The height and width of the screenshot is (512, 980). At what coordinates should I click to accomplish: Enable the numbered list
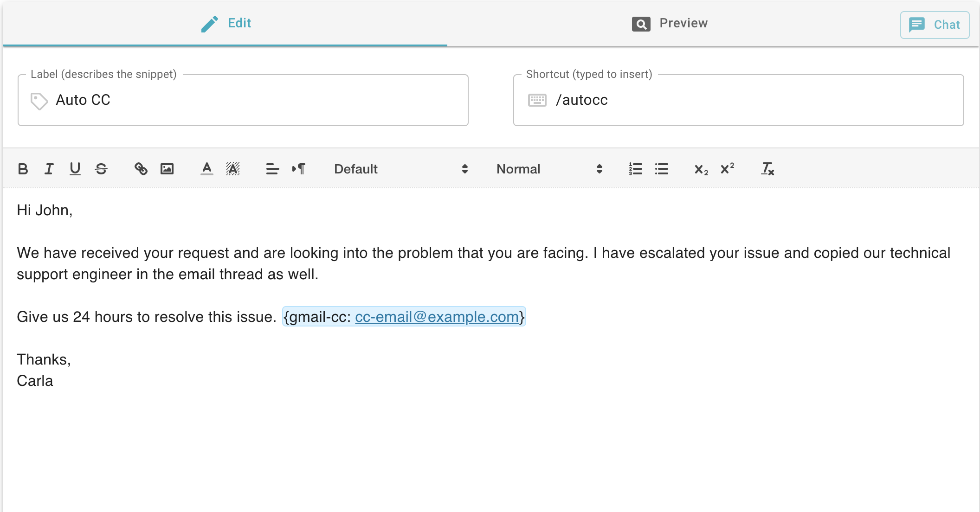(x=635, y=169)
